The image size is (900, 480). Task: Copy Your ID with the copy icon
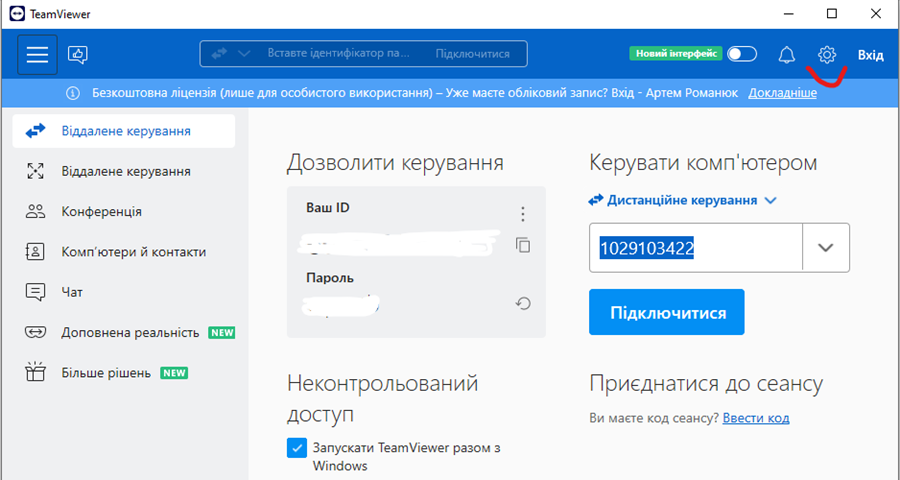click(522, 244)
